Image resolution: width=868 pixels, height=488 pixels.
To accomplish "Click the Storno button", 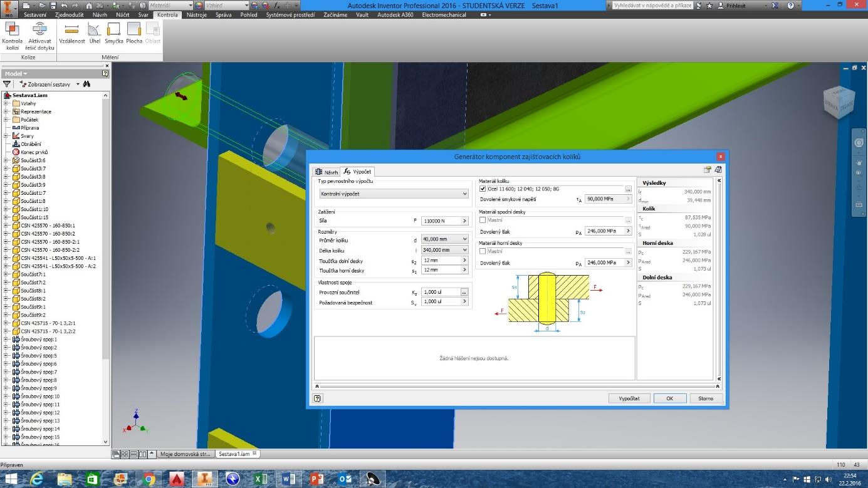I will (706, 398).
